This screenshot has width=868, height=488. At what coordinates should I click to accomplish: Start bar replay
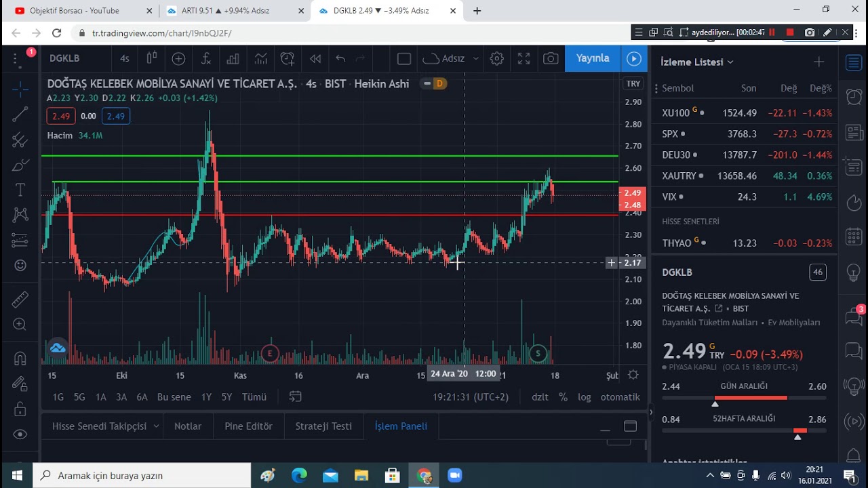(315, 58)
